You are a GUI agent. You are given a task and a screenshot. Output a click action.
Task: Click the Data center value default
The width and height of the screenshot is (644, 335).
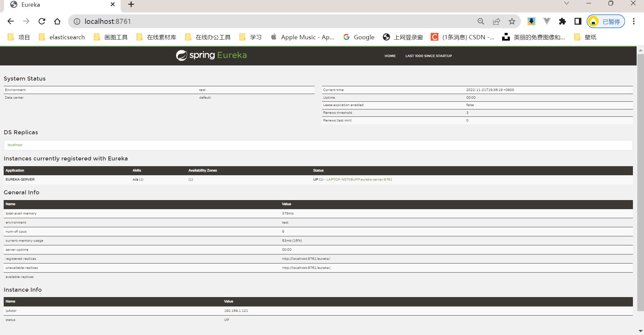[x=205, y=98]
